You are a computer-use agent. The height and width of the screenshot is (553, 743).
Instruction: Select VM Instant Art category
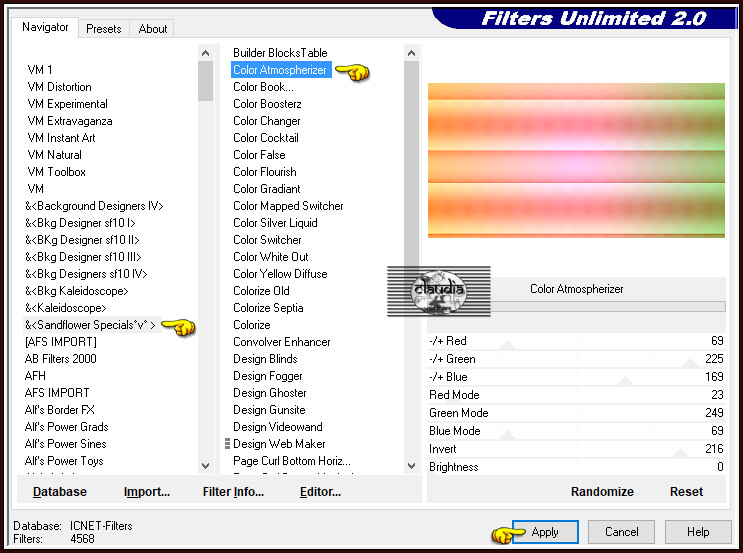pyautogui.click(x=62, y=138)
